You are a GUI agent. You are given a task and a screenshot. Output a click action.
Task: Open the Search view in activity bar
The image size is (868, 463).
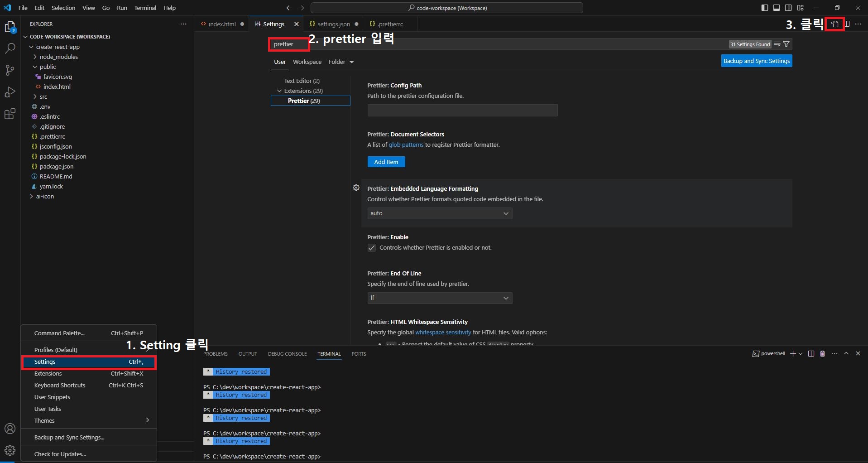(10, 48)
